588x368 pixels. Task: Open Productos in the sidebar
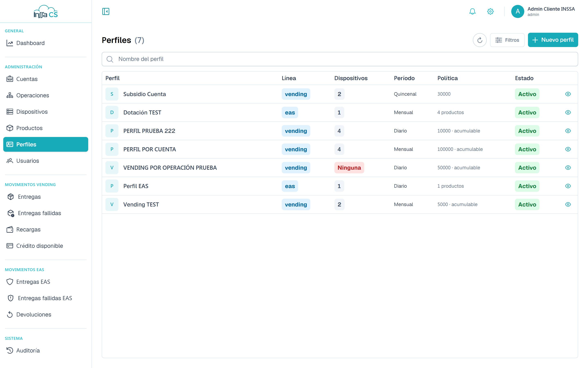(x=46, y=128)
